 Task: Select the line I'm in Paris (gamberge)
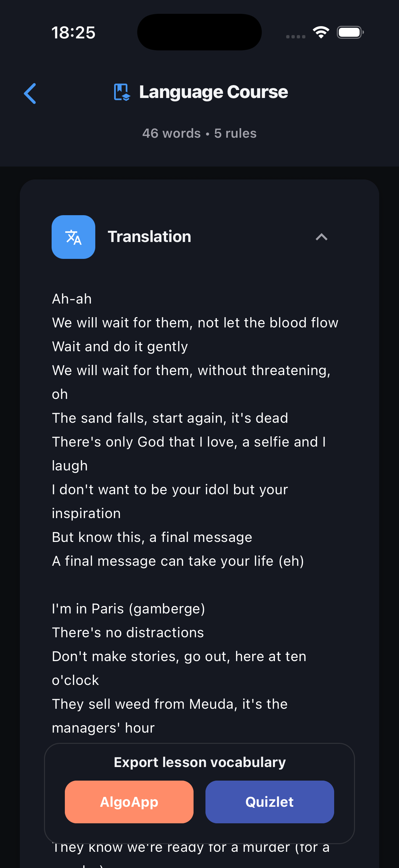tap(129, 608)
